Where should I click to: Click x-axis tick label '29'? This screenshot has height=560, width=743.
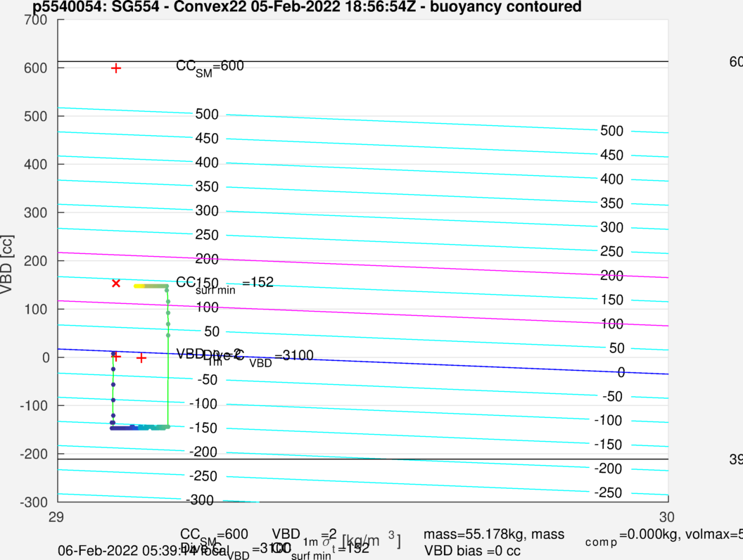tap(56, 517)
